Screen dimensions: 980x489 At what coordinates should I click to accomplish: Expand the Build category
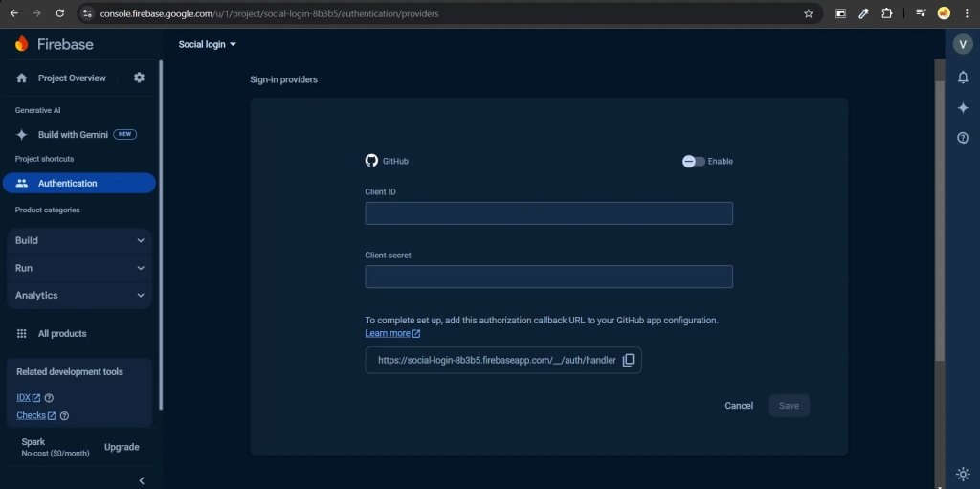(79, 240)
